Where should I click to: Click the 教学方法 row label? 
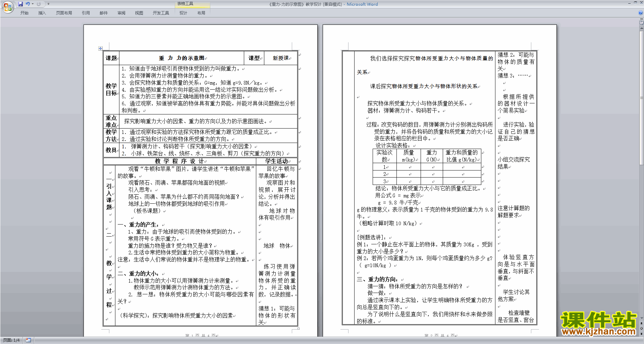111,136
